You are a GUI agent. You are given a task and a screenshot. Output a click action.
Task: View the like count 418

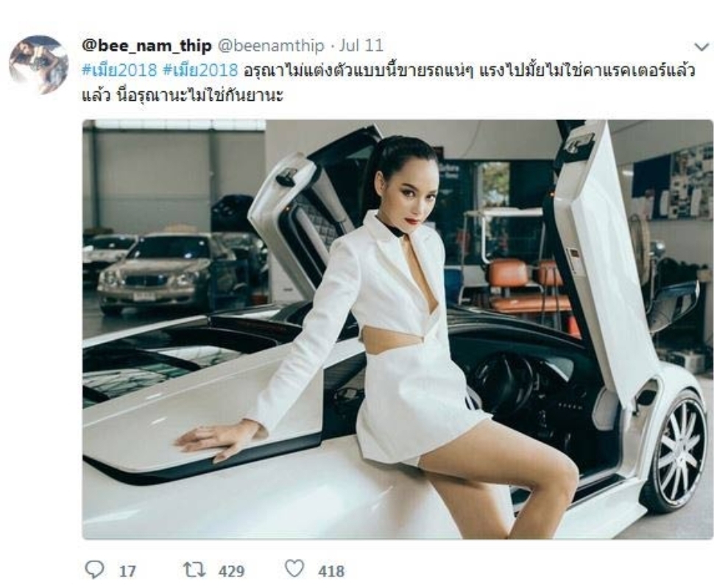[x=331, y=571]
